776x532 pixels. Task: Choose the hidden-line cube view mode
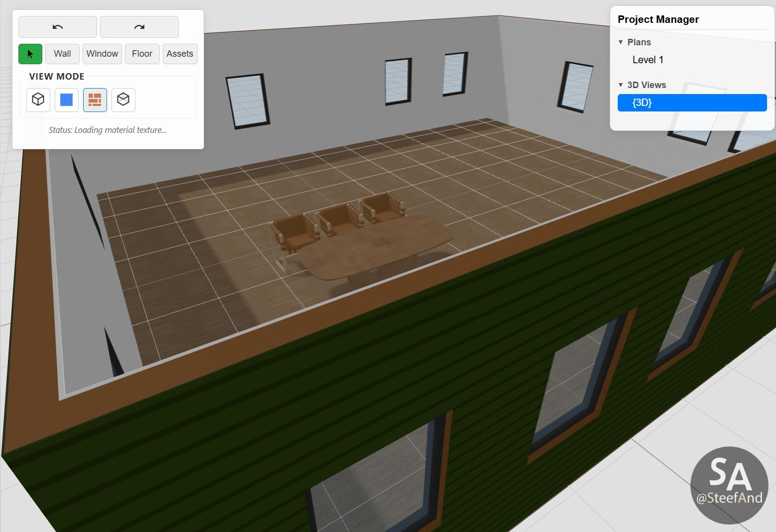123,100
